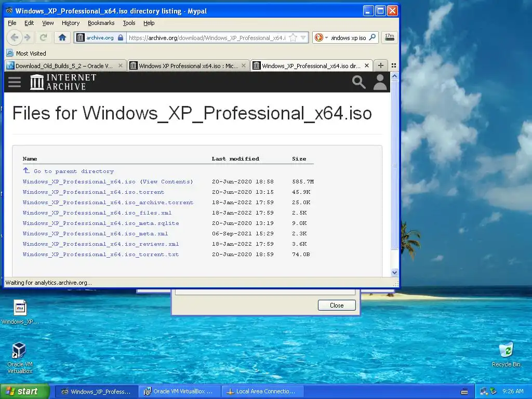532x399 pixels.
Task: Open the Tools menu
Action: point(129,23)
